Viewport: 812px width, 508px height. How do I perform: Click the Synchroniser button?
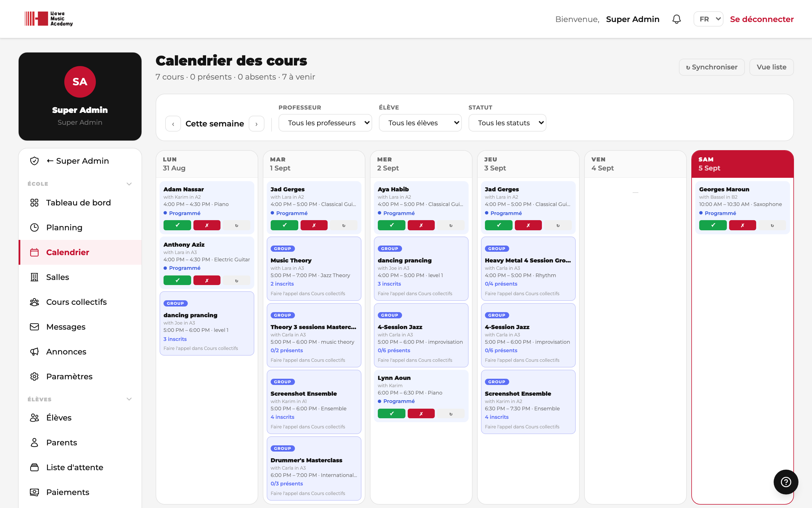pyautogui.click(x=712, y=67)
